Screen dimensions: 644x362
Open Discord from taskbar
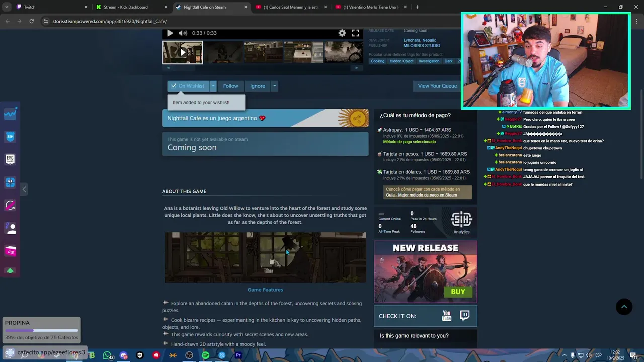point(124,355)
